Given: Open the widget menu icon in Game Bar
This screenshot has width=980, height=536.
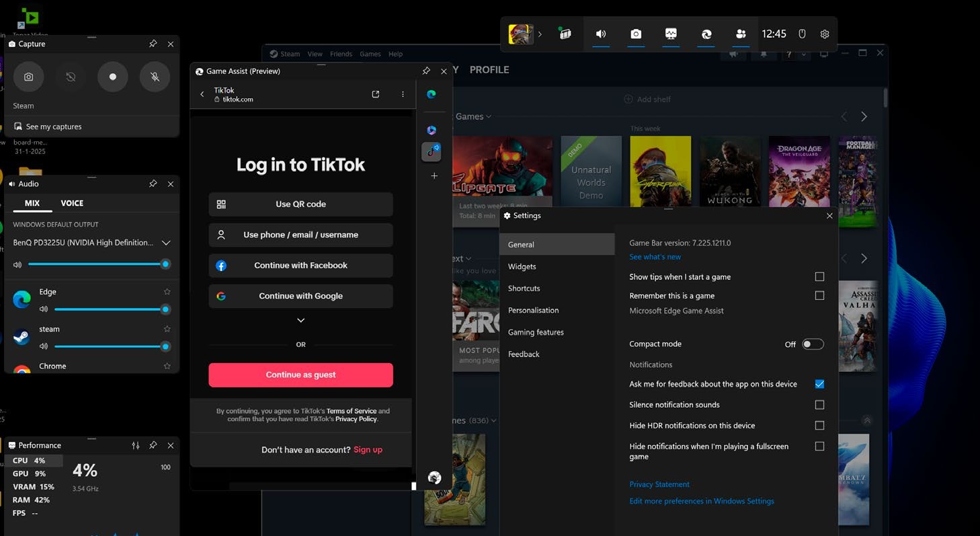Looking at the screenshot, I should [565, 34].
